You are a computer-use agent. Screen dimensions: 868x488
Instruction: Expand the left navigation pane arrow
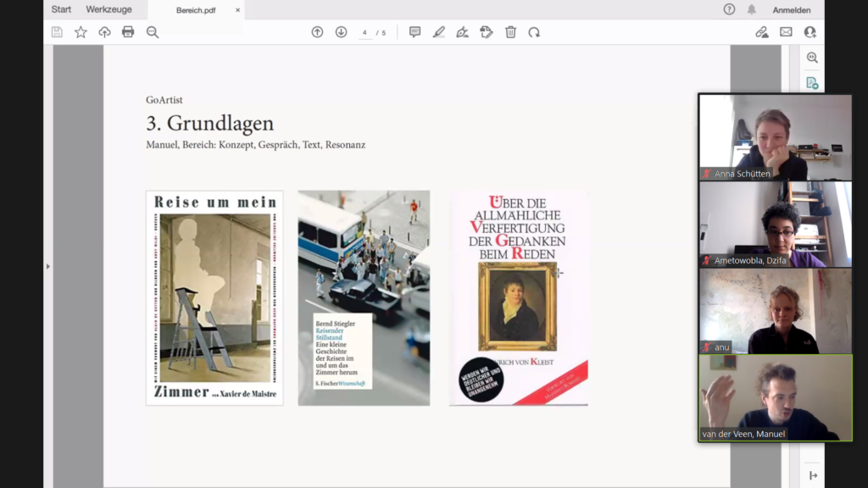pos(48,267)
